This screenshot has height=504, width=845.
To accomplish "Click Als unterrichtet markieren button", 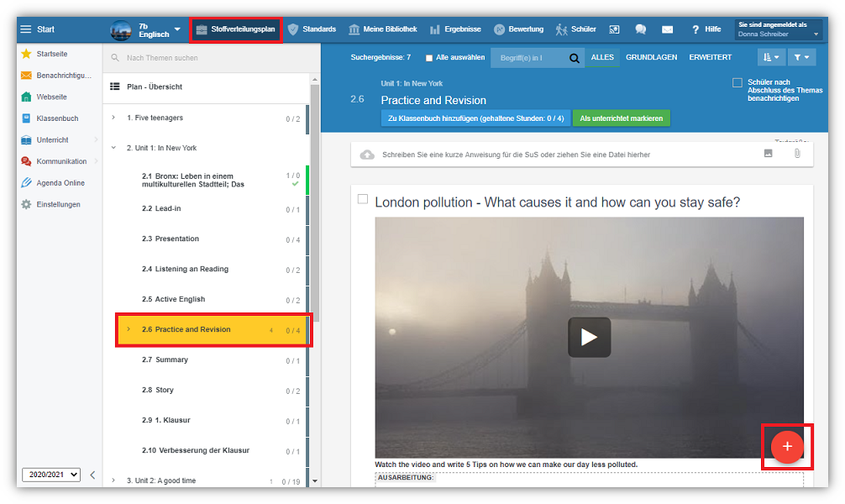I will coord(622,118).
